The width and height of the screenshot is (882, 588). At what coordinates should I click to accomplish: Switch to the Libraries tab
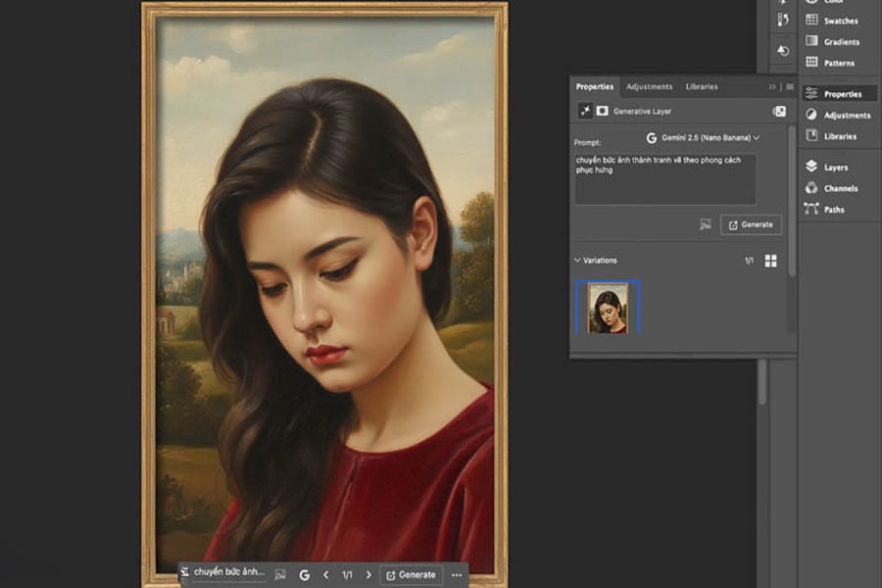pyautogui.click(x=701, y=87)
